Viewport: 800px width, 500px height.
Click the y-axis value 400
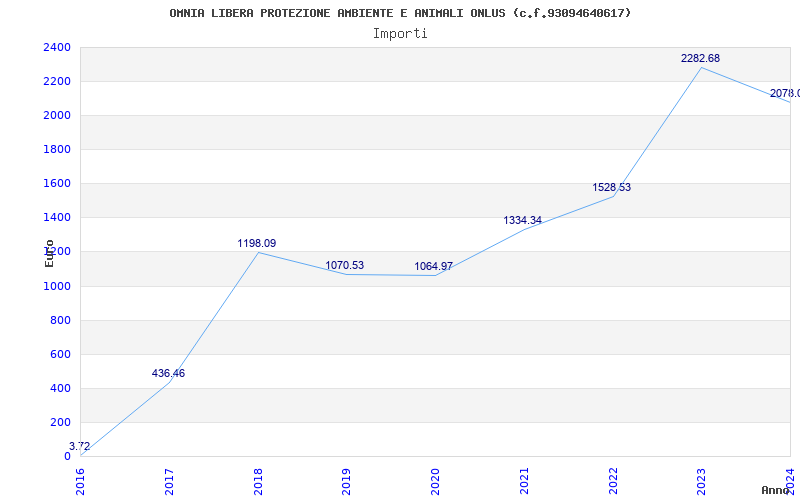pos(60,388)
